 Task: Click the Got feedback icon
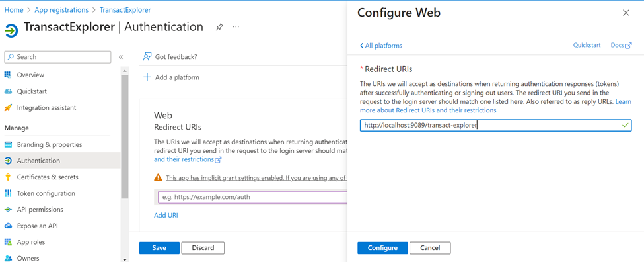click(x=147, y=57)
